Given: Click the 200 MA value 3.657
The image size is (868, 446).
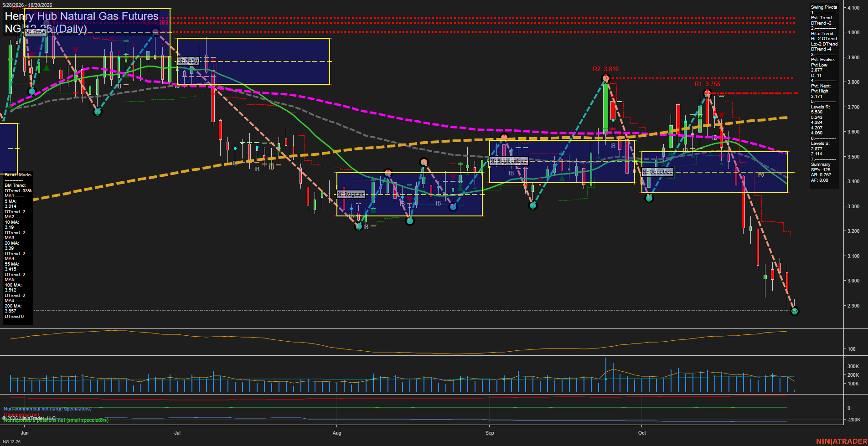Looking at the screenshot, I should [x=10, y=311].
